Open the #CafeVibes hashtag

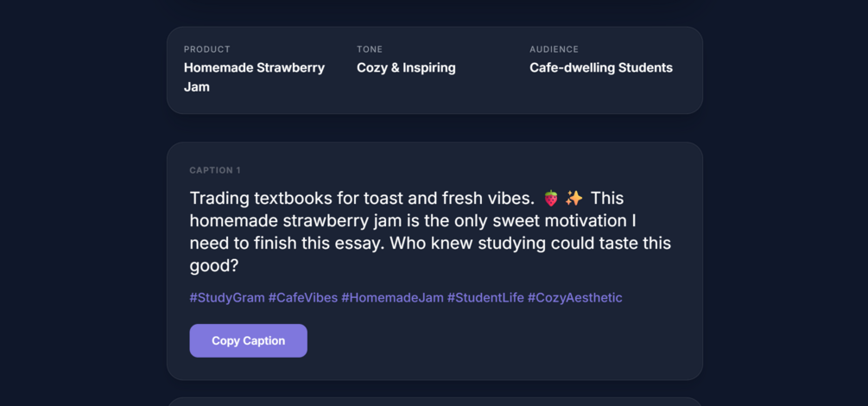pos(303,297)
